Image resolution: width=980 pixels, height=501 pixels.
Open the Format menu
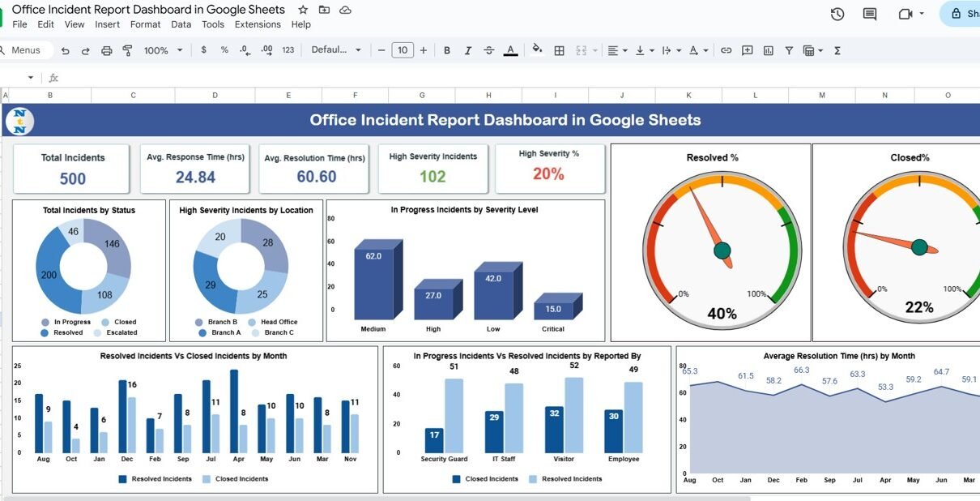click(x=145, y=24)
